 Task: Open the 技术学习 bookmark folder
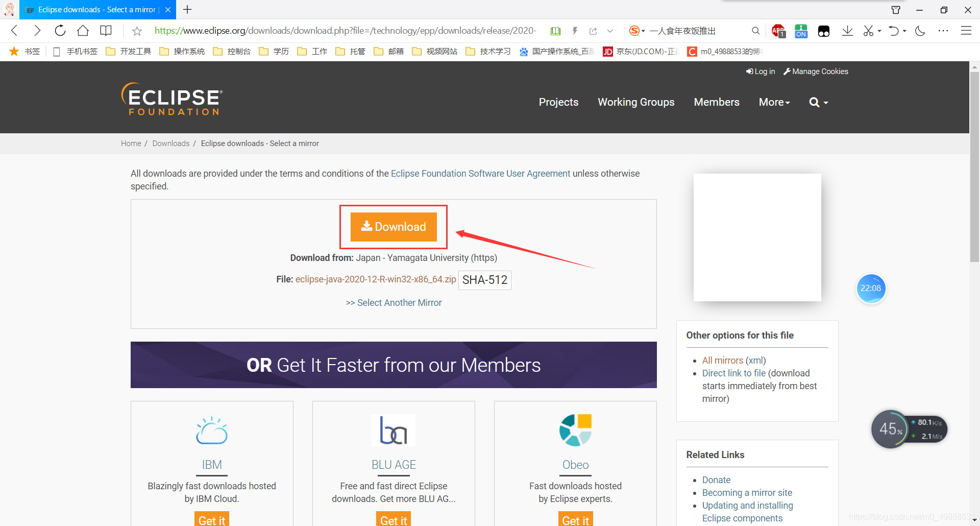[x=488, y=51]
